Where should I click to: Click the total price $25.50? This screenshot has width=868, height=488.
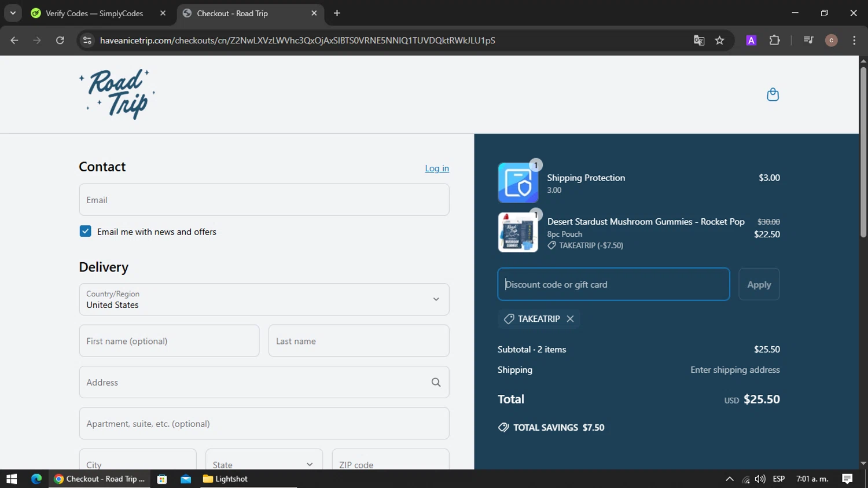click(762, 399)
